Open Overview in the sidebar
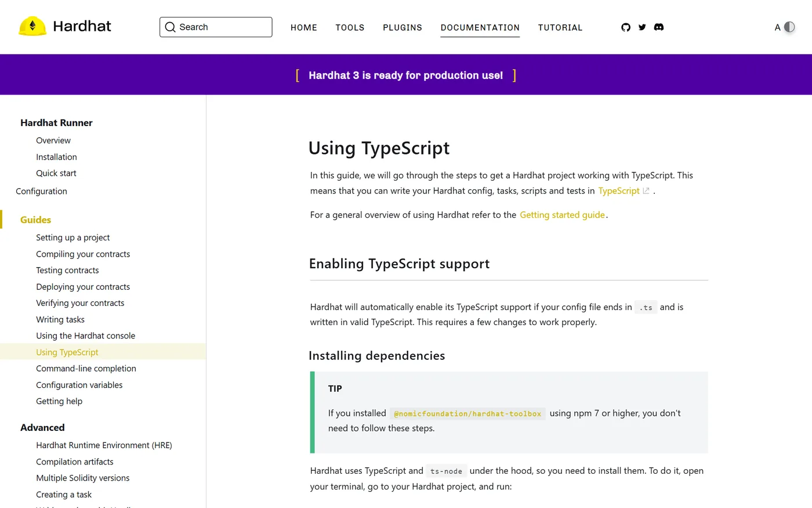 pos(53,140)
